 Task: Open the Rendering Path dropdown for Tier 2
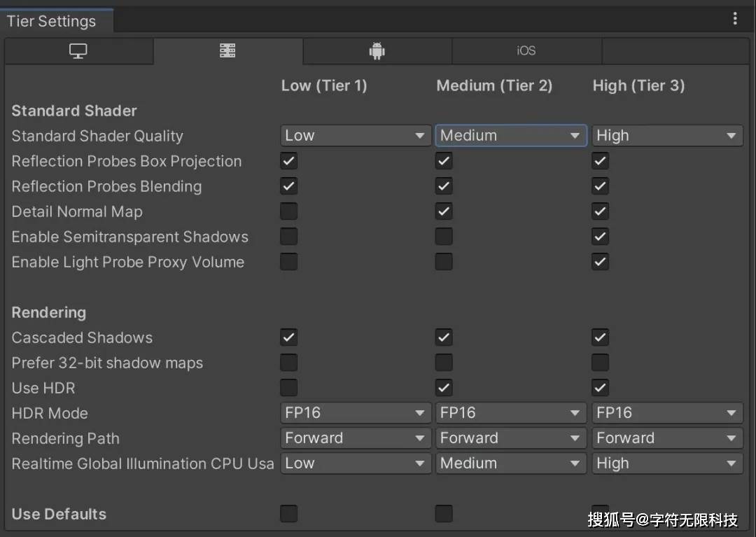point(510,438)
